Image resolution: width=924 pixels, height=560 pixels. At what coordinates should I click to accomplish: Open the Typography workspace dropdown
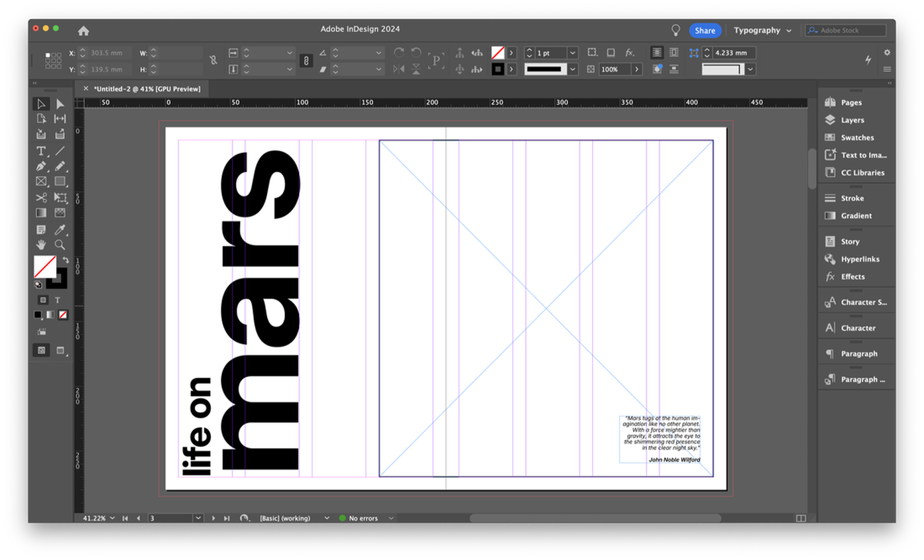click(762, 30)
